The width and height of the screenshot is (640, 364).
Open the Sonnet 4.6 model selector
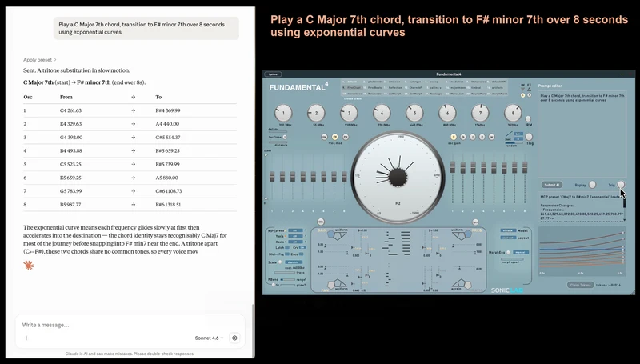click(x=209, y=338)
